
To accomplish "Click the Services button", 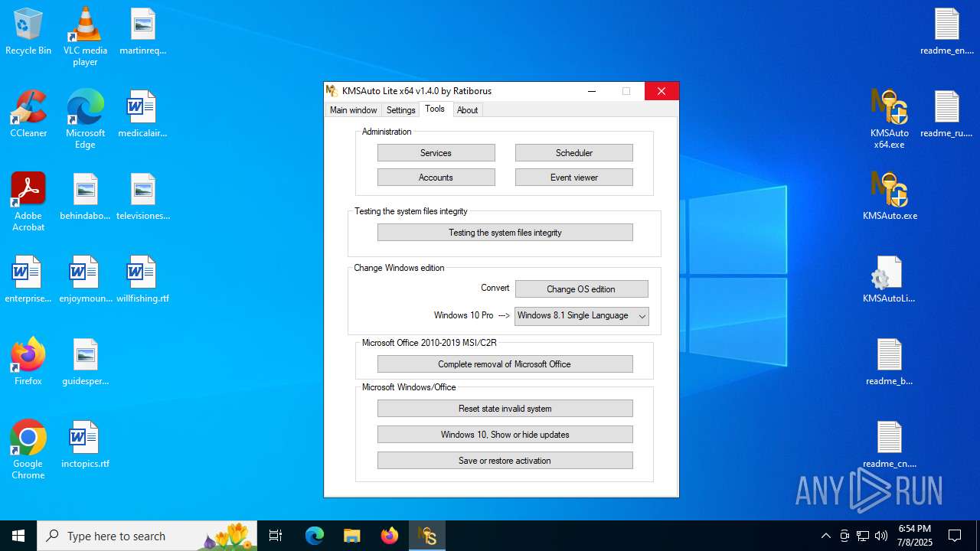I will pos(436,153).
